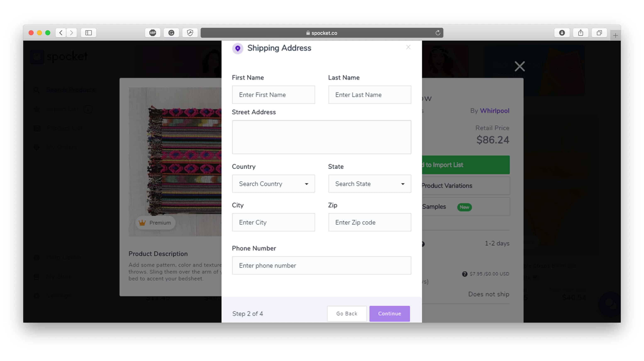
Task: Click the product image thumbnail
Action: (175, 161)
